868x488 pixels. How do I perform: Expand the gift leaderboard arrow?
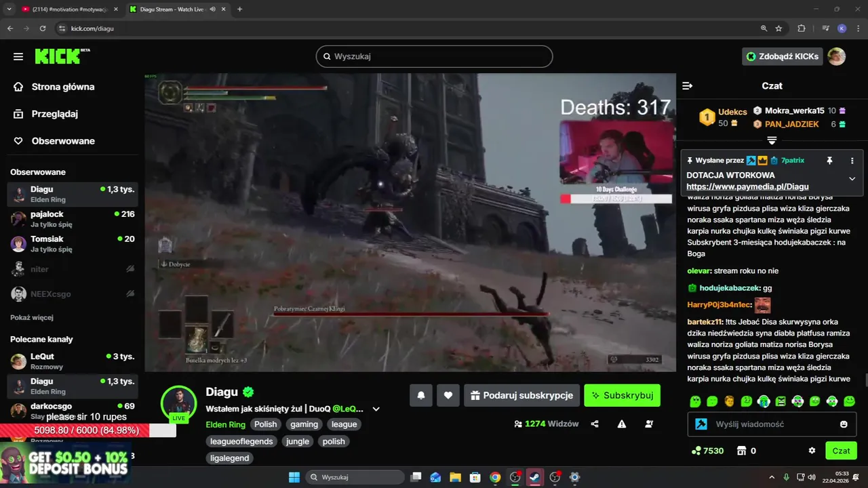click(772, 140)
